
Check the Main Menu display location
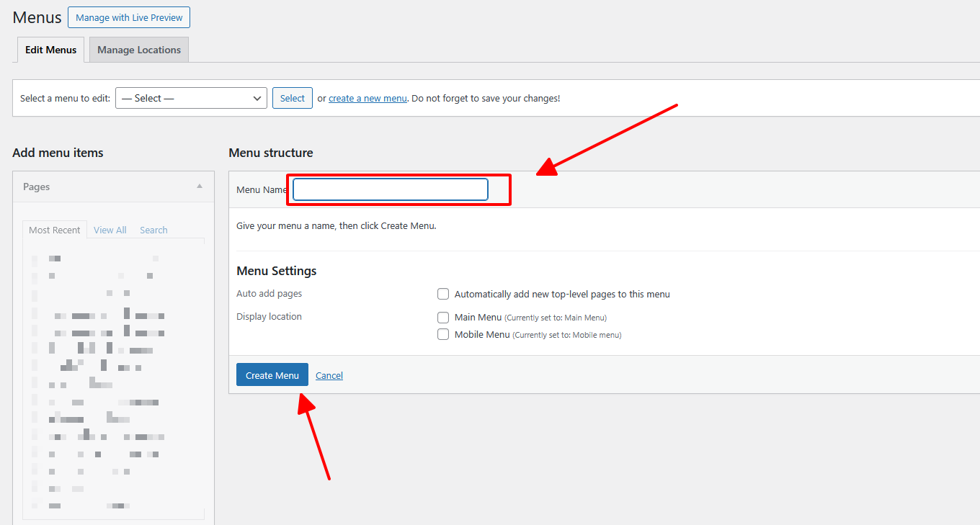coord(443,317)
